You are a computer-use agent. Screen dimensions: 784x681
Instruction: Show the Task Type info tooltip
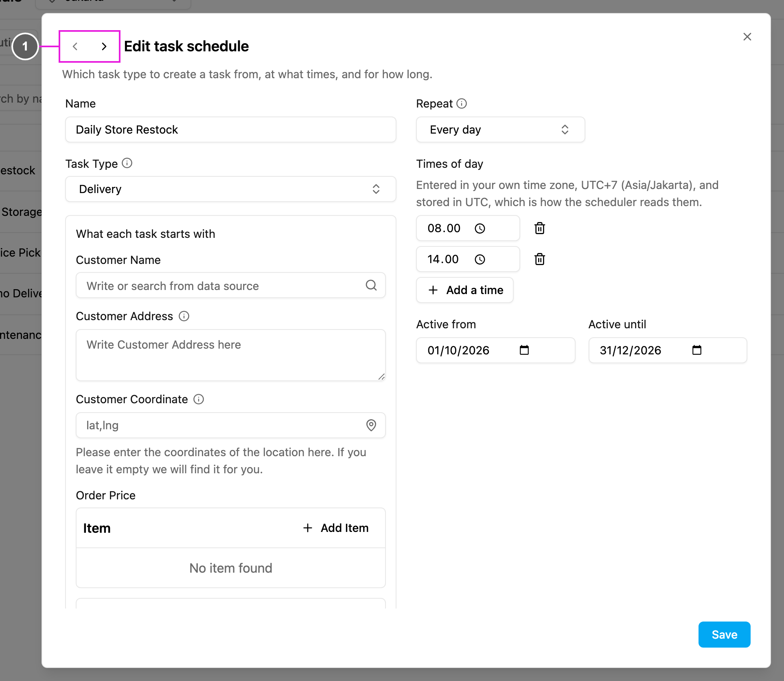tap(127, 163)
